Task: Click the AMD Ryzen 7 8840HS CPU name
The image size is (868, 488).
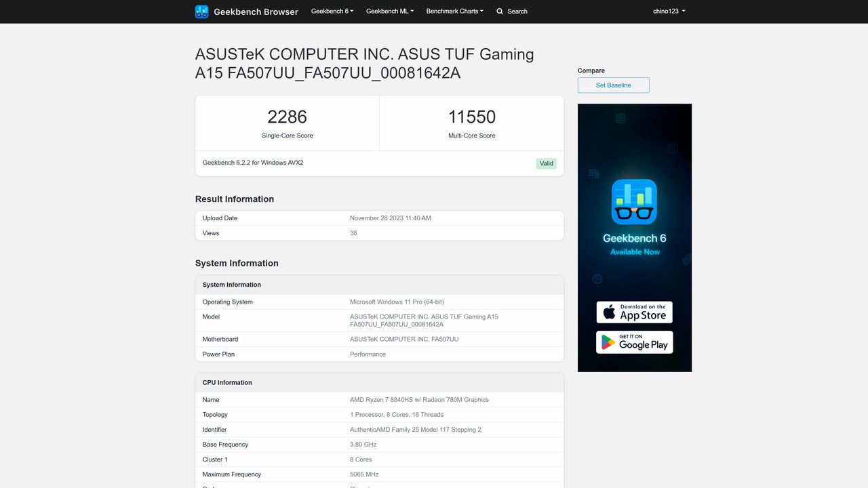Action: pos(419,400)
